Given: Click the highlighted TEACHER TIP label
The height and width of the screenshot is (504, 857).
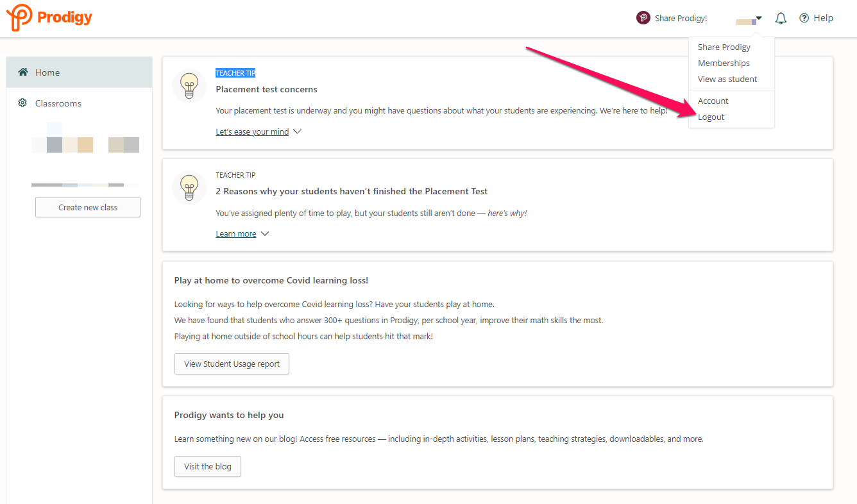Looking at the screenshot, I should pos(235,73).
